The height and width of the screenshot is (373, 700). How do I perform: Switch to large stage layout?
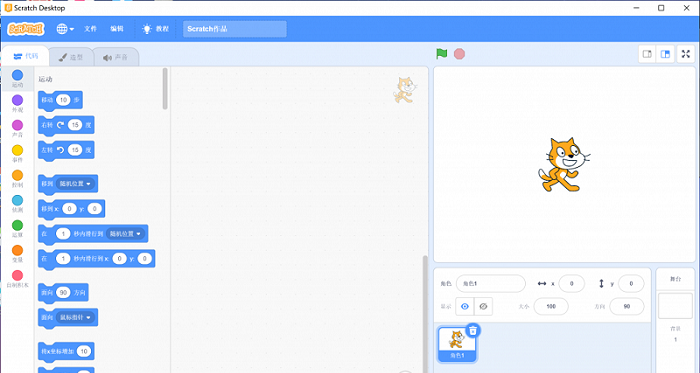click(665, 54)
